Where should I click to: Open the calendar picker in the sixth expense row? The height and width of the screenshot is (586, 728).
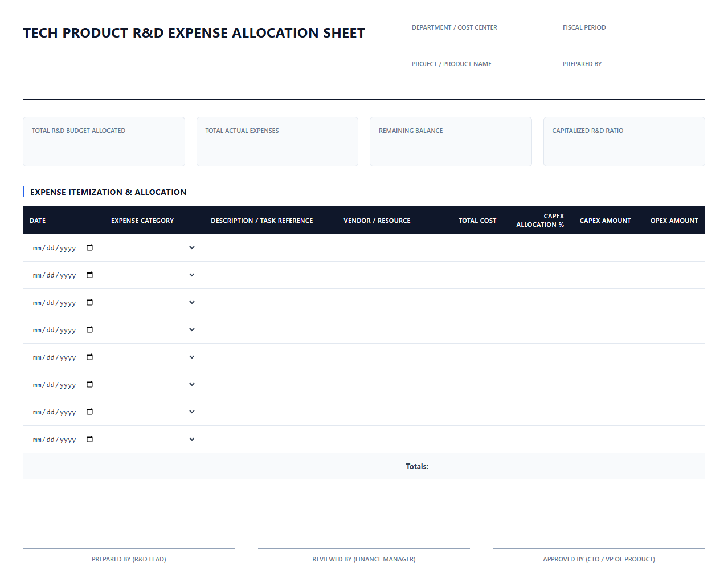pos(89,384)
